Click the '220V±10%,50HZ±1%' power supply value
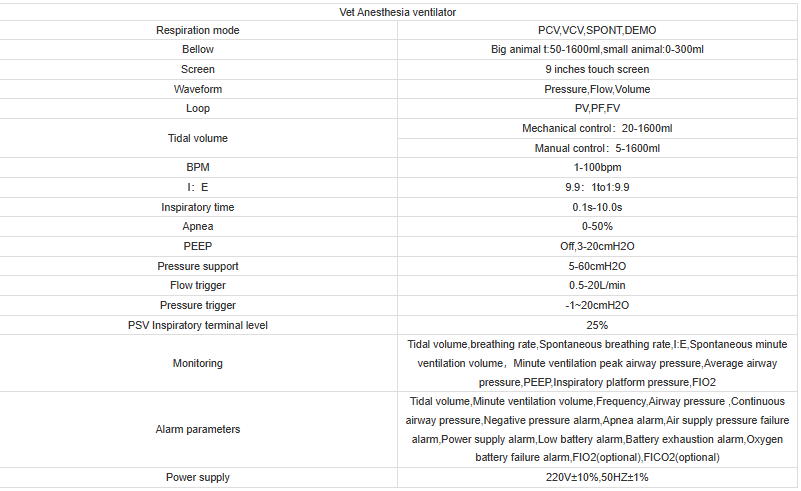The height and width of the screenshot is (491, 801). pos(597,478)
